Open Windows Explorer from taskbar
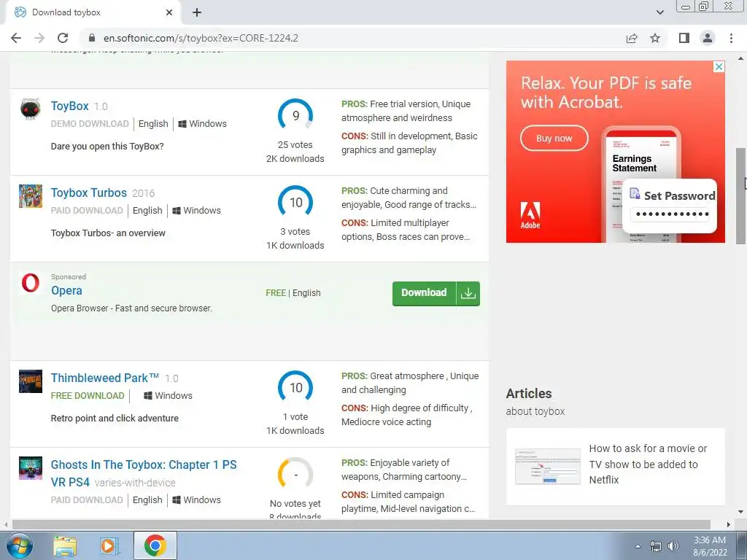747x560 pixels. [x=65, y=546]
